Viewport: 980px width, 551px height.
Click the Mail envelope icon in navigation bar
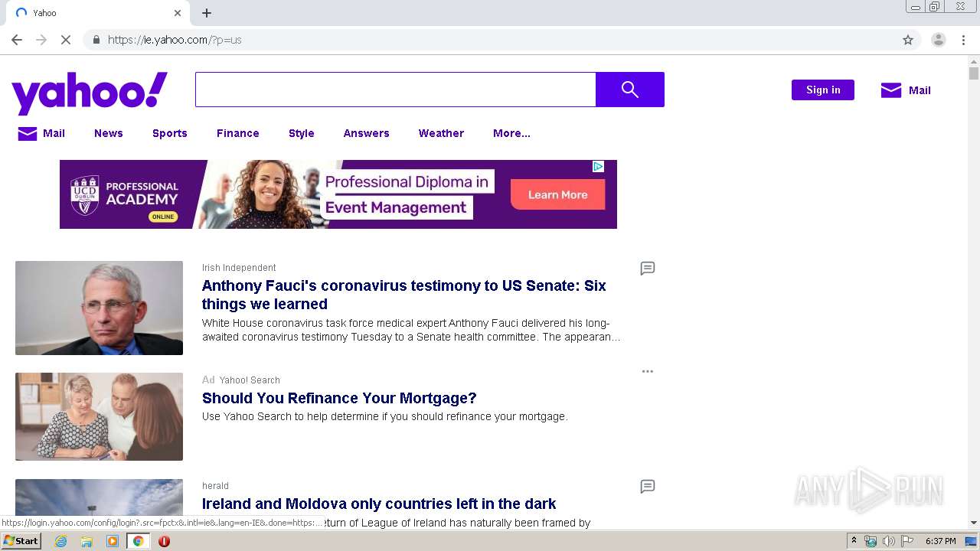click(x=28, y=134)
